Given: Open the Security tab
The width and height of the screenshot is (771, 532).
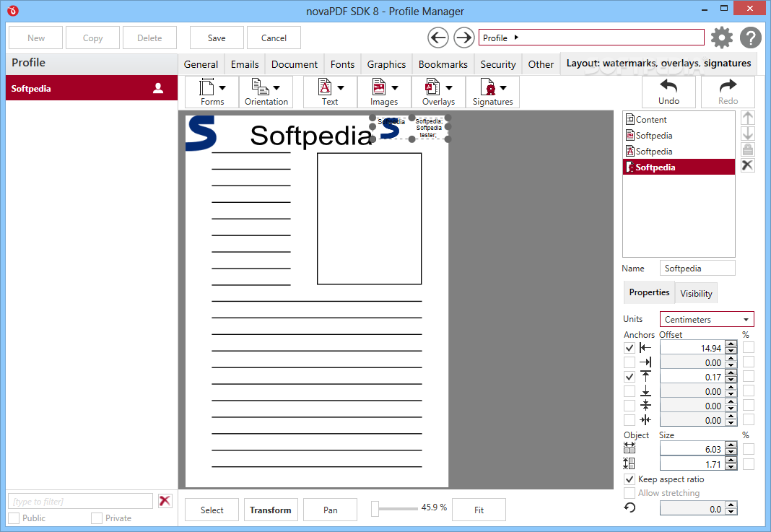Looking at the screenshot, I should [x=498, y=64].
